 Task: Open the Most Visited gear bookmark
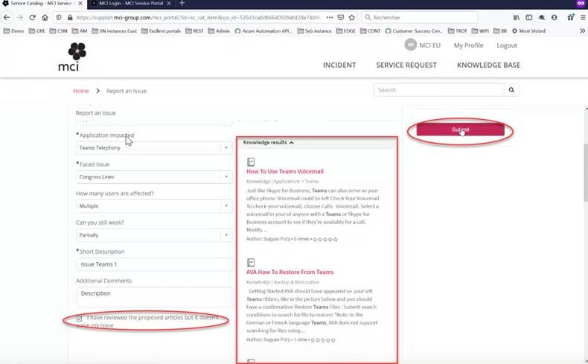point(528,31)
